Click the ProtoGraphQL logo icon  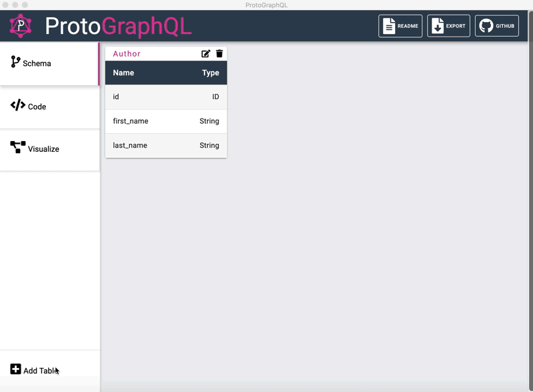tap(21, 26)
